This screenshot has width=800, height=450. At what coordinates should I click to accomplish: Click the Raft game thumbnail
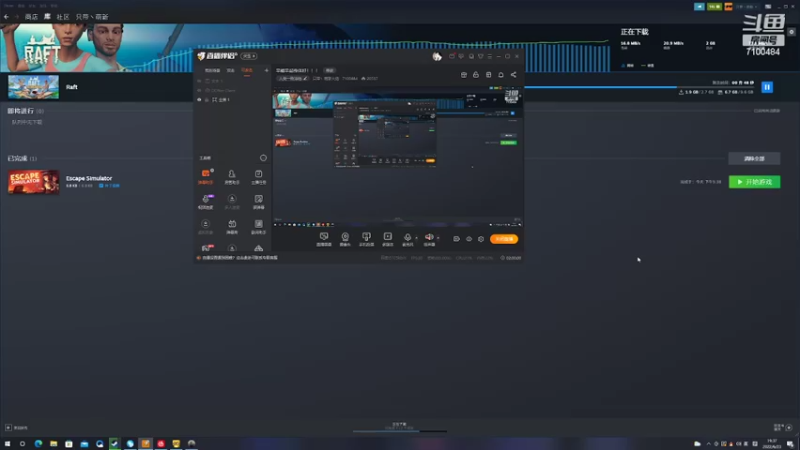pyautogui.click(x=33, y=87)
